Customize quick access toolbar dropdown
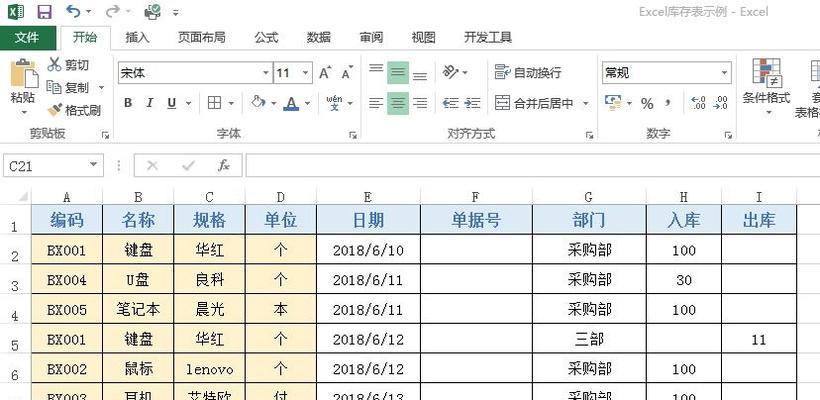Image resolution: width=820 pixels, height=400 pixels. [176, 12]
